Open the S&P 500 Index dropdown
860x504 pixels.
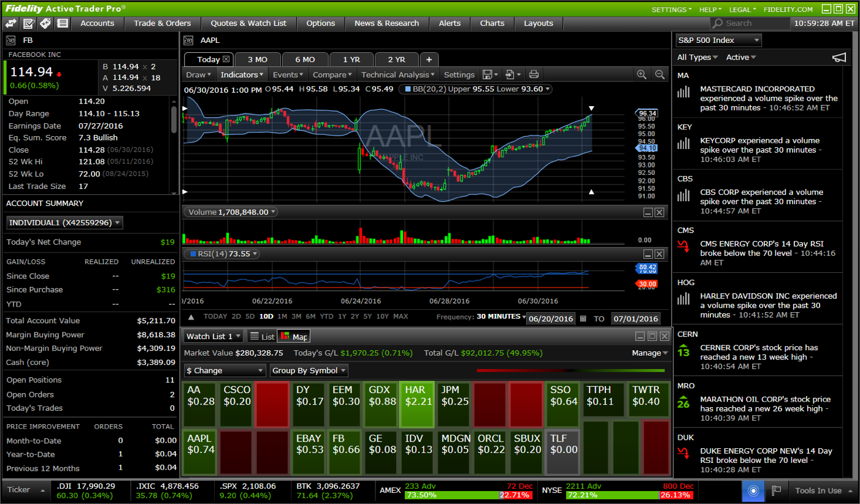pyautogui.click(x=718, y=40)
